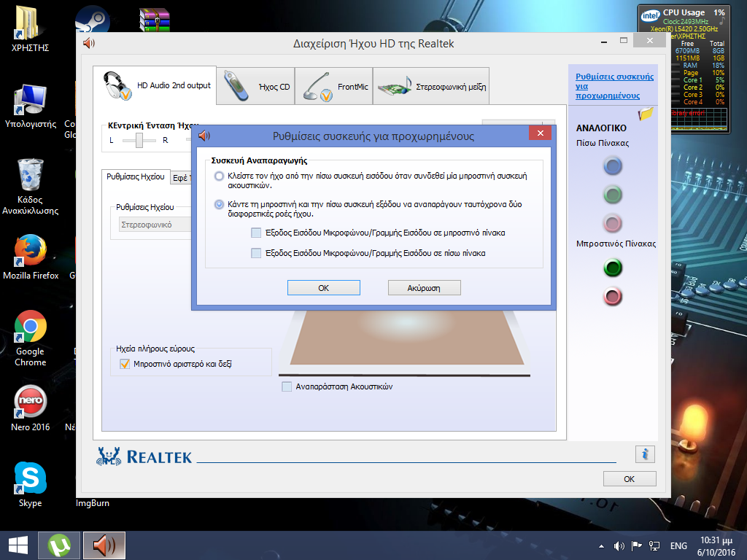Click the volume icon in the system tray
Image resolution: width=747 pixels, height=560 pixels.
pyautogui.click(x=619, y=546)
